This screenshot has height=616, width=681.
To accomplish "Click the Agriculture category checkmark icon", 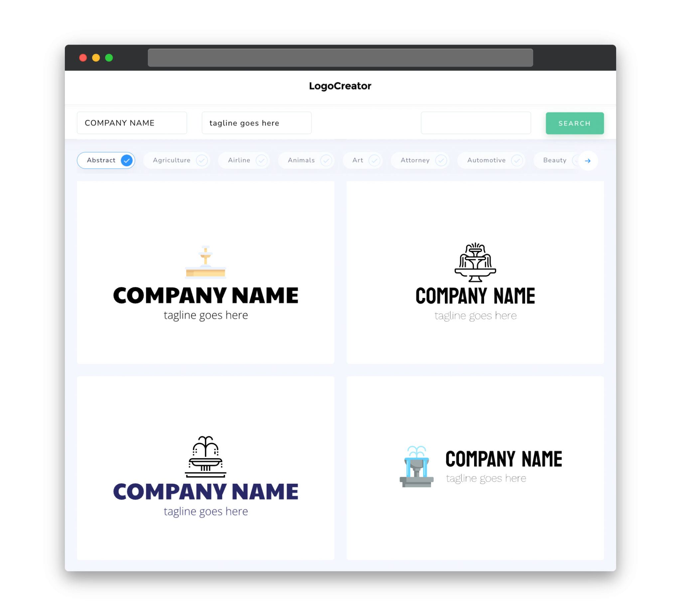I will (201, 160).
